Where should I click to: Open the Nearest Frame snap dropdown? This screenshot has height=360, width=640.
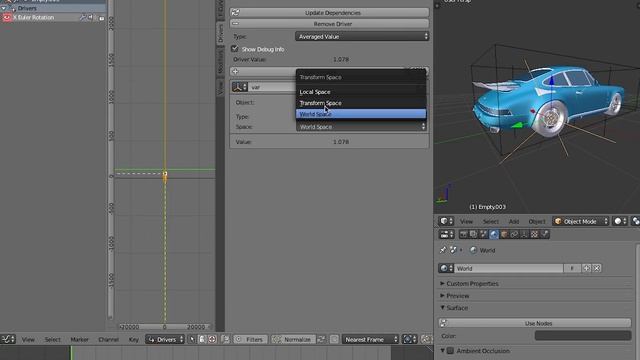(x=370, y=339)
